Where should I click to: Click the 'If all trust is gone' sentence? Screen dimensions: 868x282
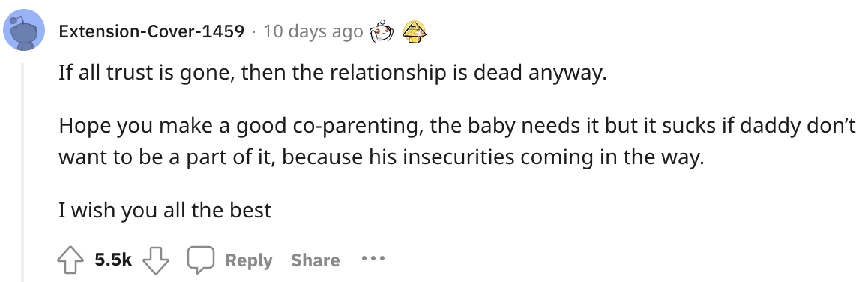333,73
